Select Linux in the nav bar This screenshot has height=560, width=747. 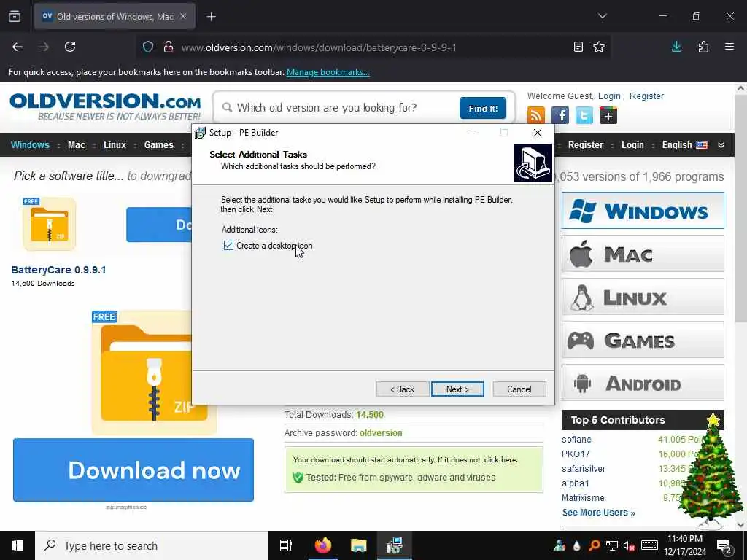[115, 145]
